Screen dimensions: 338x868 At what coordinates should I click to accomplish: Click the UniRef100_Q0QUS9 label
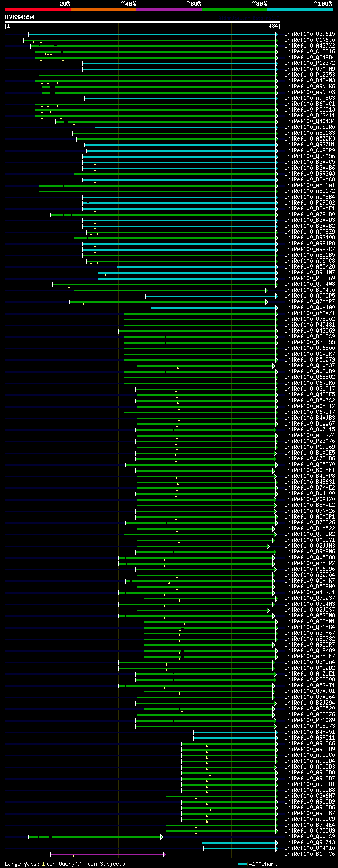tap(309, 836)
